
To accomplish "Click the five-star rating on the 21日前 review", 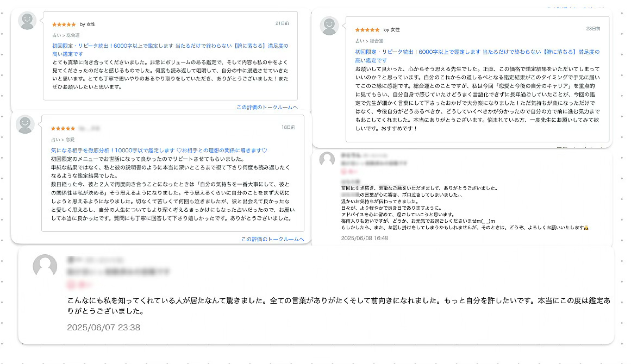I will click(x=64, y=24).
